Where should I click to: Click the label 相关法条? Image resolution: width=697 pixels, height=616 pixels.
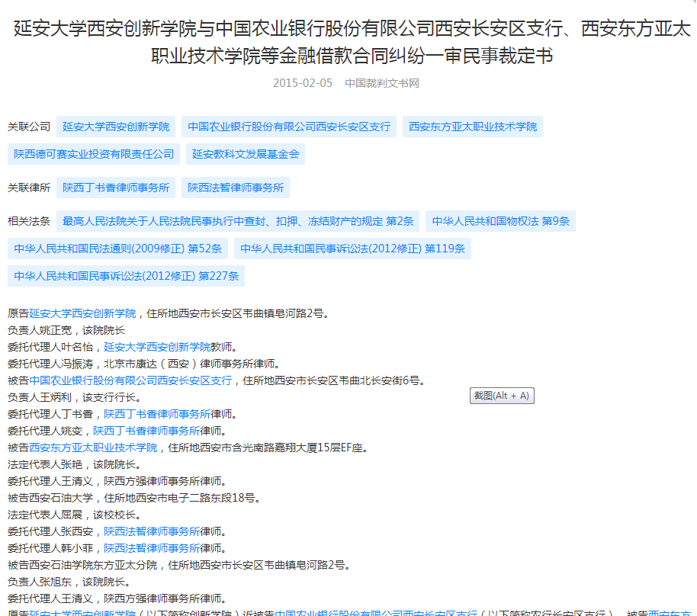coord(29,221)
